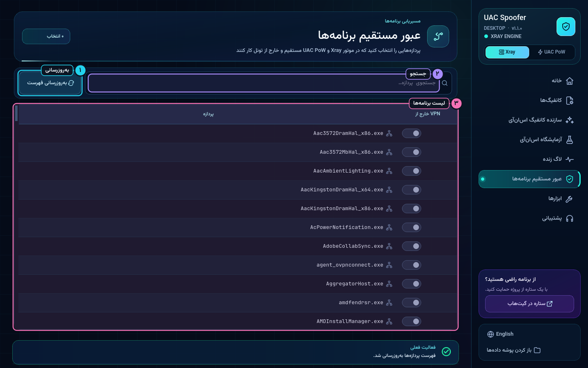Click the process icon beside Aac3572DramHal_x86.exe
This screenshot has height=368, width=588.
click(389, 133)
